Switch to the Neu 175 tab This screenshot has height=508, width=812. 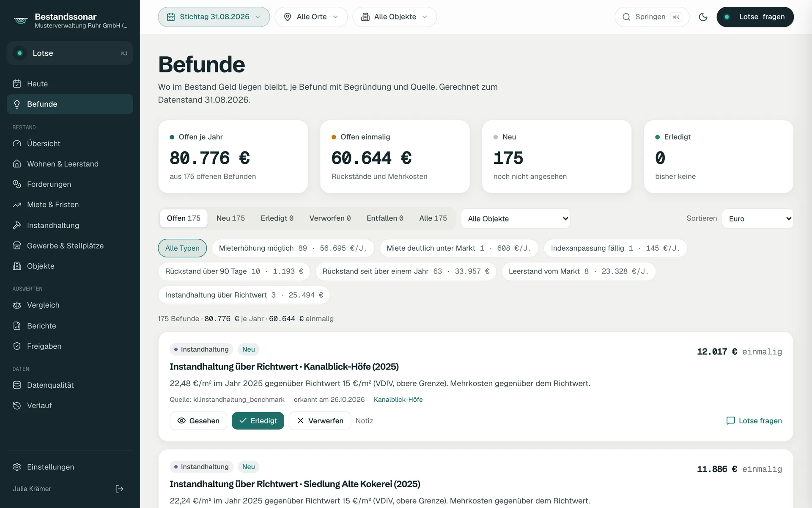pos(230,218)
